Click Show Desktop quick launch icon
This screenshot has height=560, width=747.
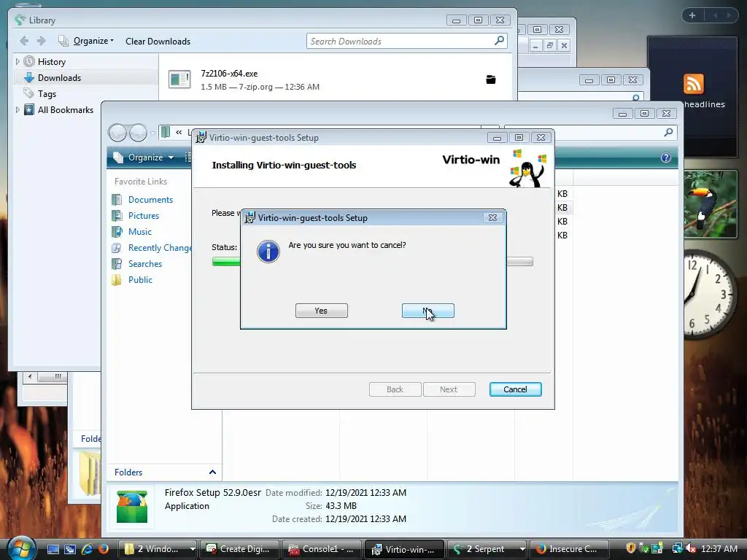[x=53, y=549]
